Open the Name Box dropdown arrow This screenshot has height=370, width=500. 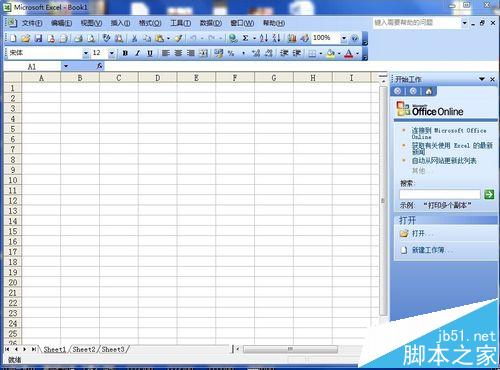[66, 66]
